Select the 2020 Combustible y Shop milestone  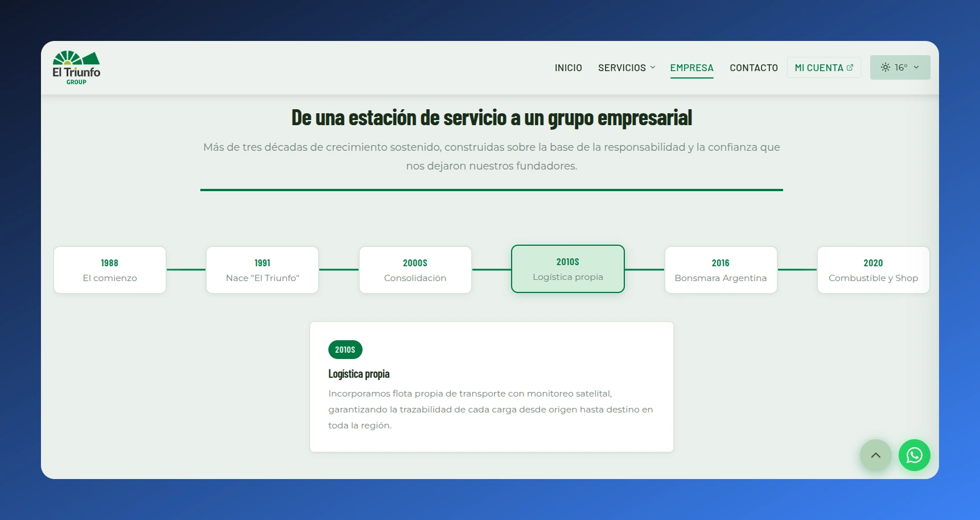(873, 270)
